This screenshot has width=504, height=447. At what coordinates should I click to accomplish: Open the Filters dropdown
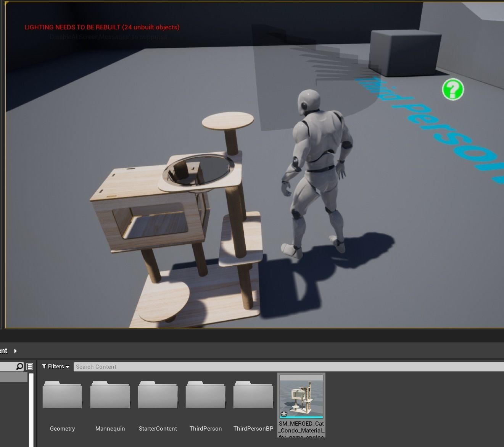[x=56, y=366]
